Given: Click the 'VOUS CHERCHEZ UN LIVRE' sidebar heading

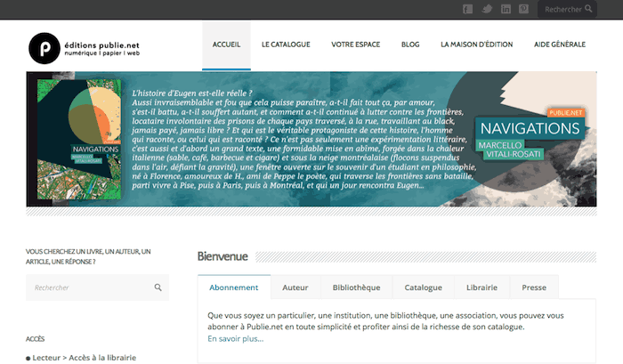Looking at the screenshot, I should (x=88, y=256).
